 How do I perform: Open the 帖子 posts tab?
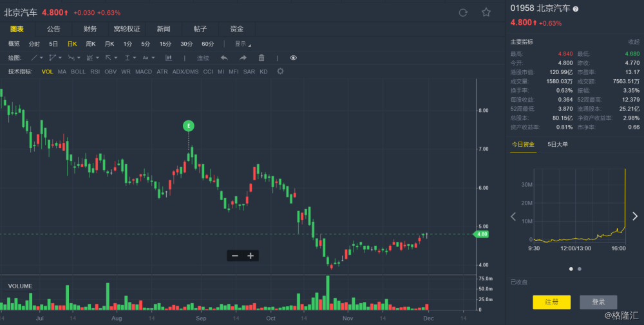pos(200,29)
